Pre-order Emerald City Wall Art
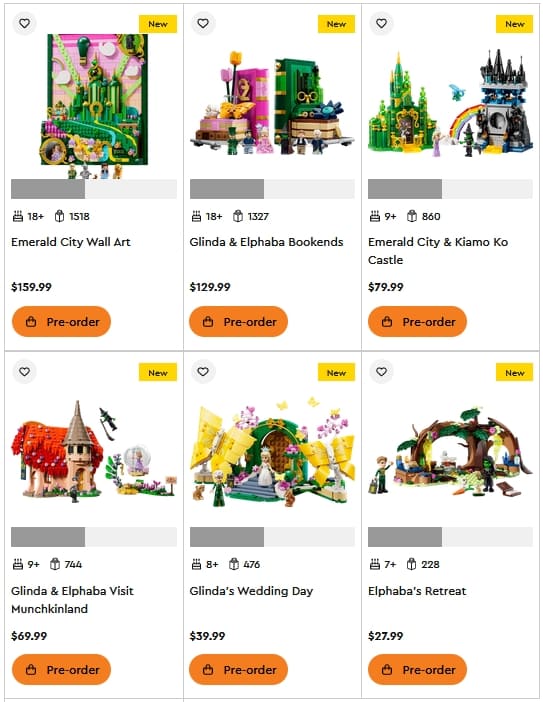543x702 pixels. pos(61,321)
